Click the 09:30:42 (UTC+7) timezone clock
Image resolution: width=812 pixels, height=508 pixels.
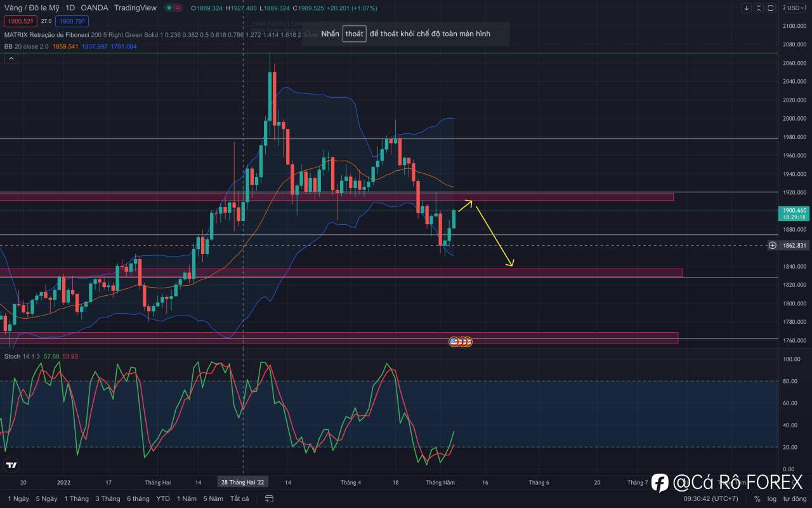710,499
